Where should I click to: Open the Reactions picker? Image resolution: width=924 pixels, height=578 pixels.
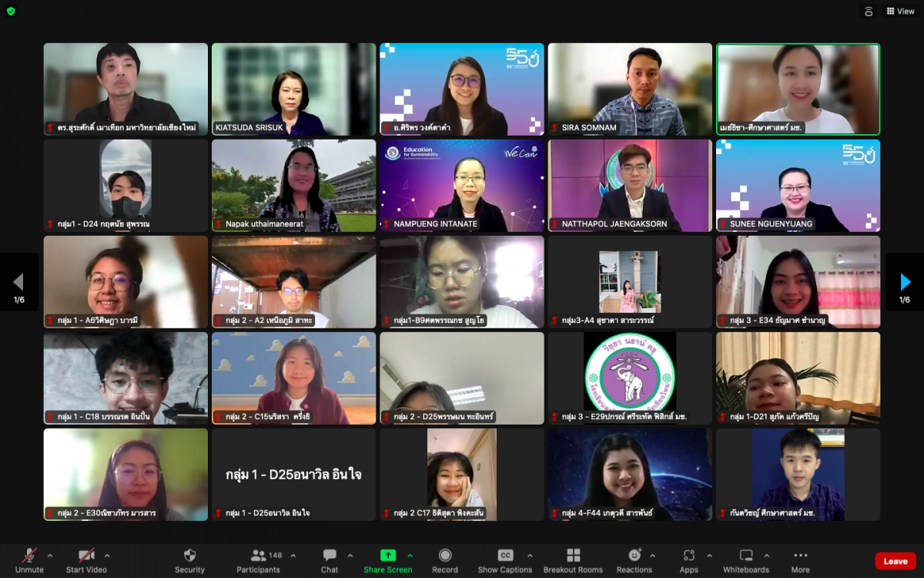tap(634, 560)
